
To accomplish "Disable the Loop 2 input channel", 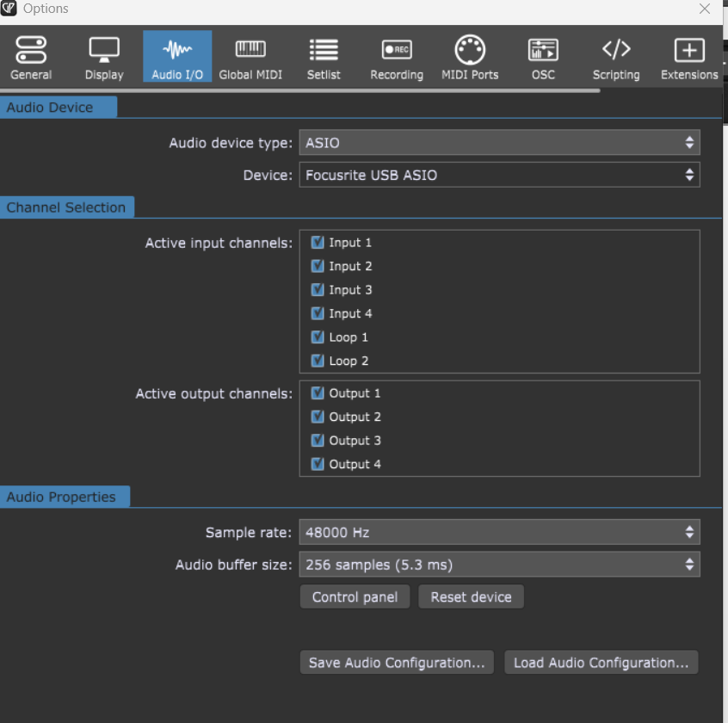I will (318, 361).
